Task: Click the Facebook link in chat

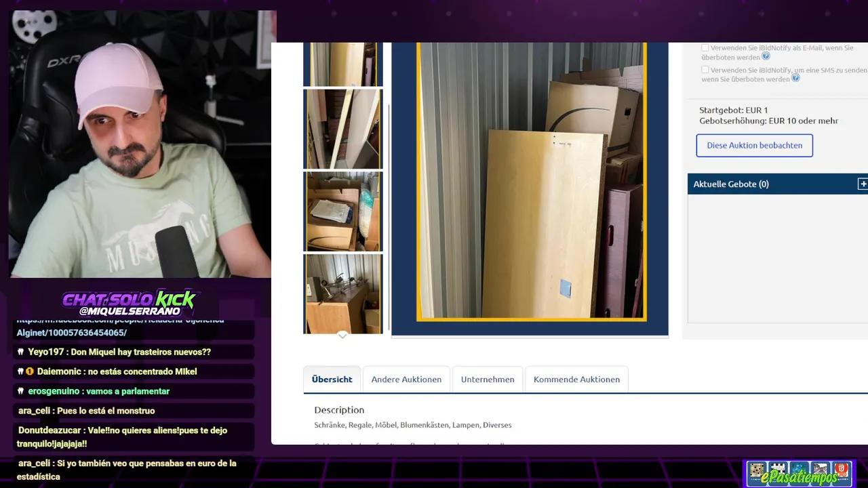Action: 121,327
